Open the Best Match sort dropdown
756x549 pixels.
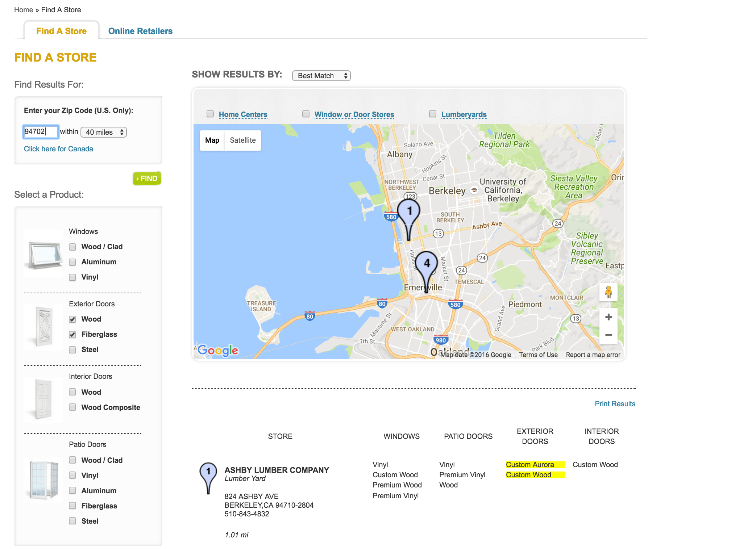(x=321, y=76)
